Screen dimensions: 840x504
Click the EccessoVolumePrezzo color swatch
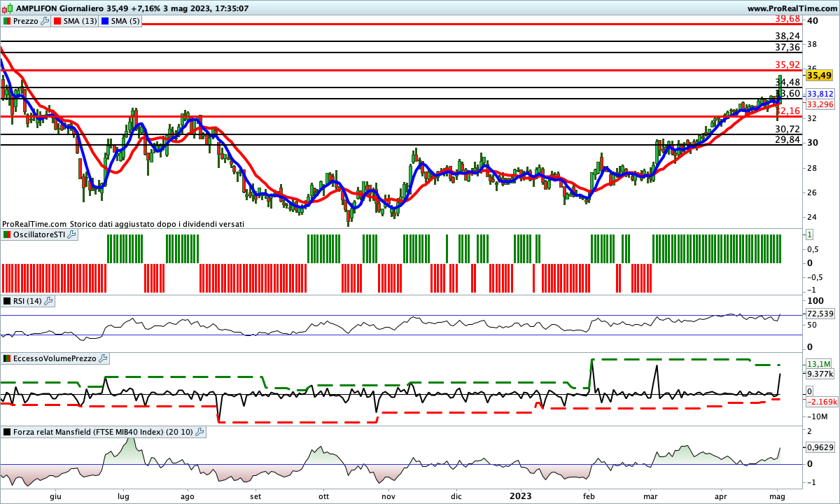pos(6,358)
